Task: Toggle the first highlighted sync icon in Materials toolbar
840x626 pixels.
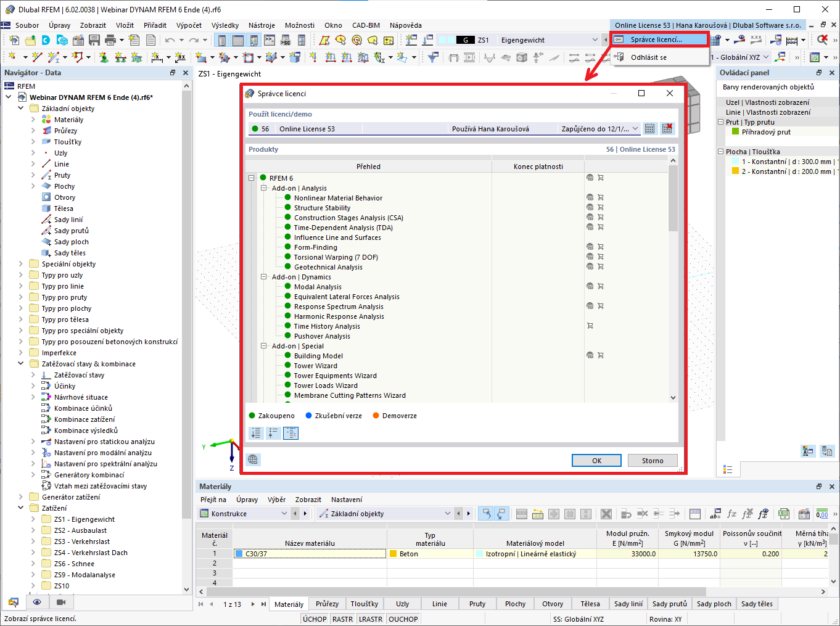Action: click(x=485, y=514)
